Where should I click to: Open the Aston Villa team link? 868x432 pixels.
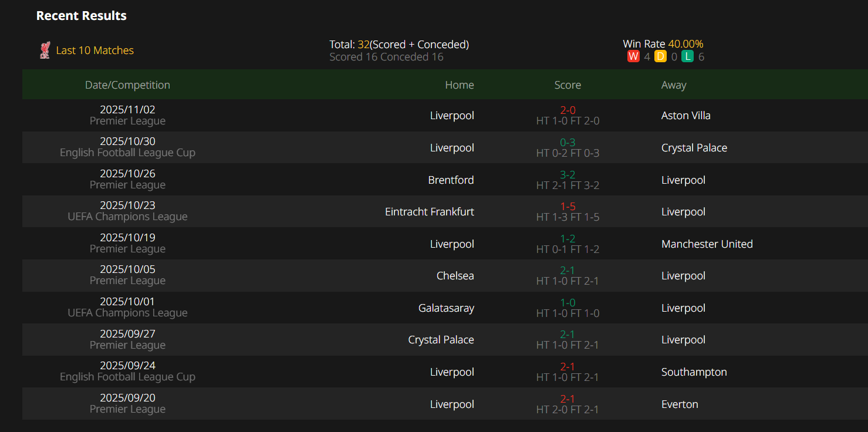coord(685,116)
